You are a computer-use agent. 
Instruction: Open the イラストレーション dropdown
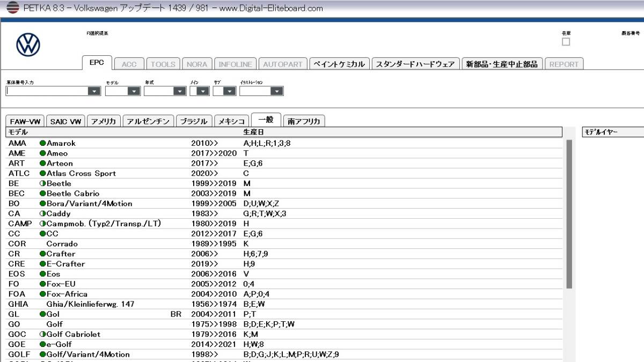coord(276,92)
